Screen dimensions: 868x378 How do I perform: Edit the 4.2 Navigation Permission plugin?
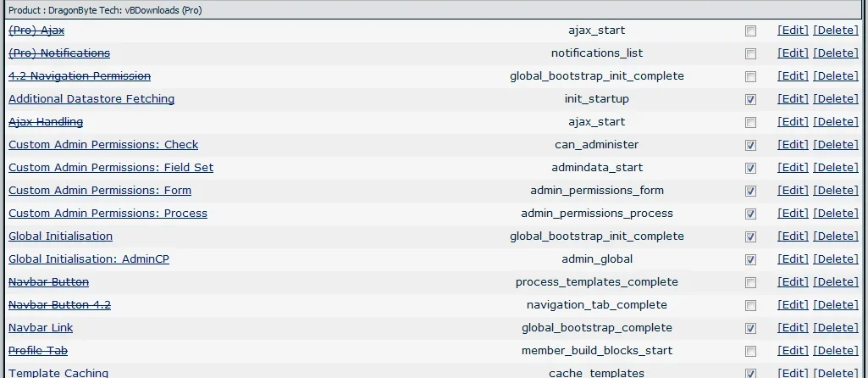pyautogui.click(x=793, y=76)
